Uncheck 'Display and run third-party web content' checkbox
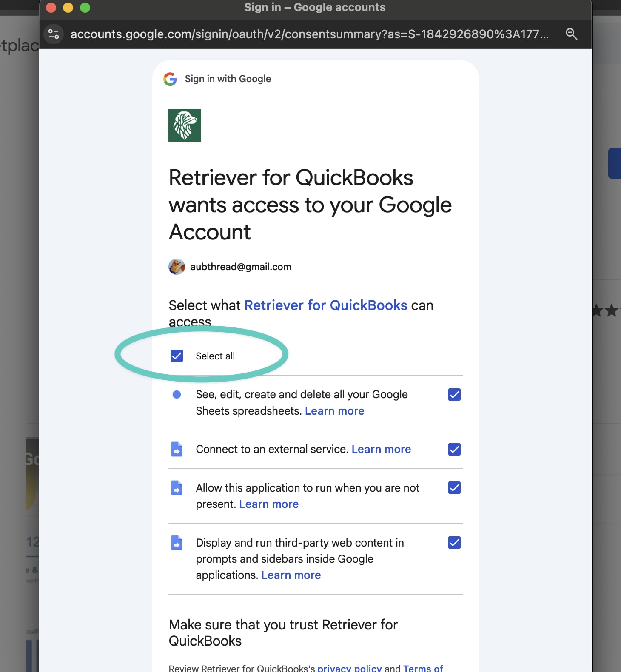The image size is (621, 672). pos(454,543)
